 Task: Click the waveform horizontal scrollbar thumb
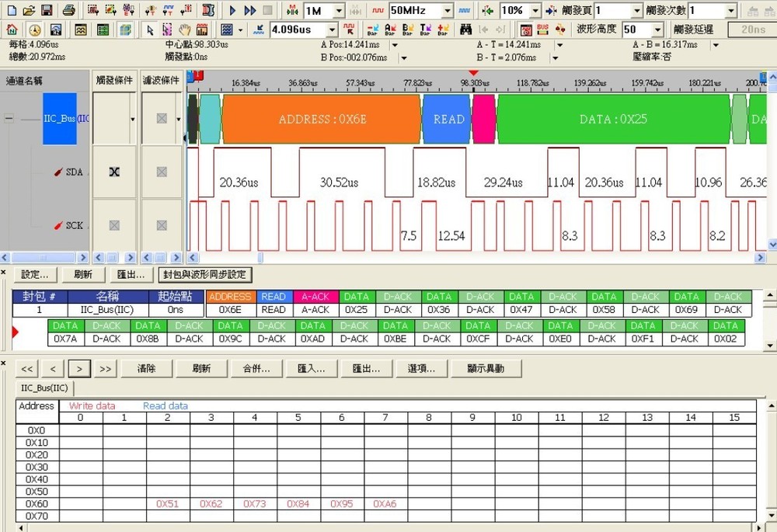(260, 258)
